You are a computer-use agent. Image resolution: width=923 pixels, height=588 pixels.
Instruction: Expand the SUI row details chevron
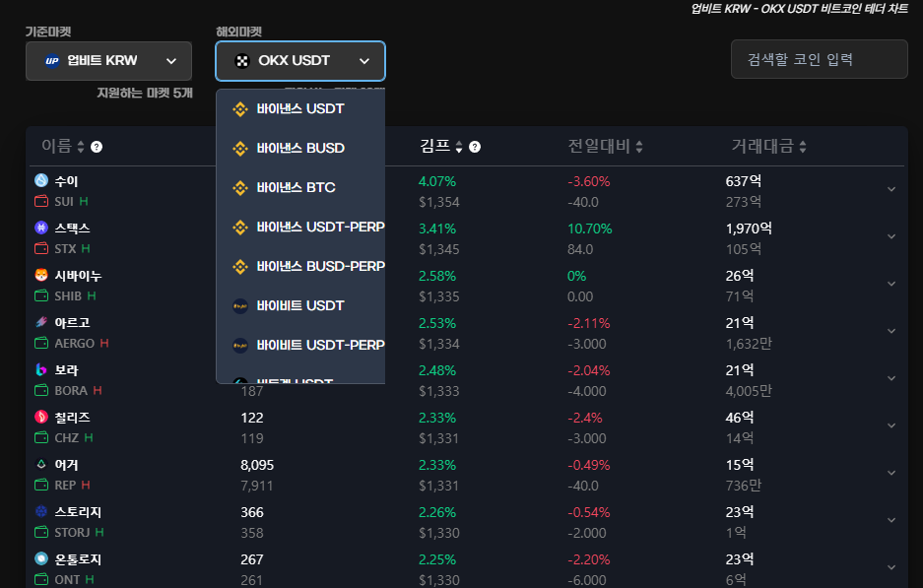pos(891,189)
